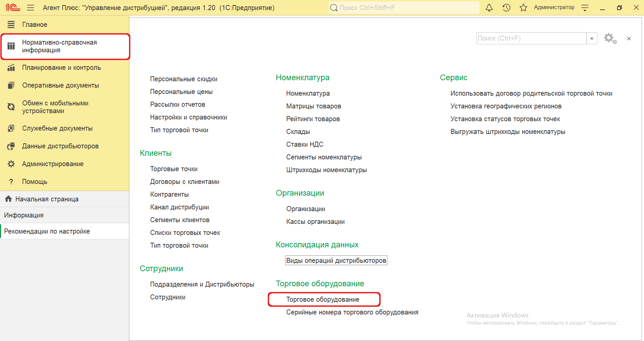Open Планирование и контроль section
Screen dimensions: 644x341
click(x=61, y=67)
